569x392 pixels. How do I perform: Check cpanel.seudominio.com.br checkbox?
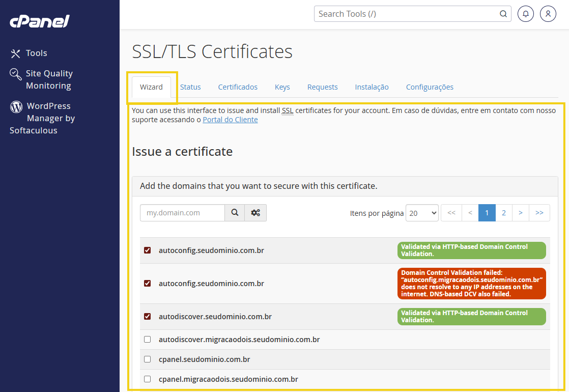click(147, 359)
